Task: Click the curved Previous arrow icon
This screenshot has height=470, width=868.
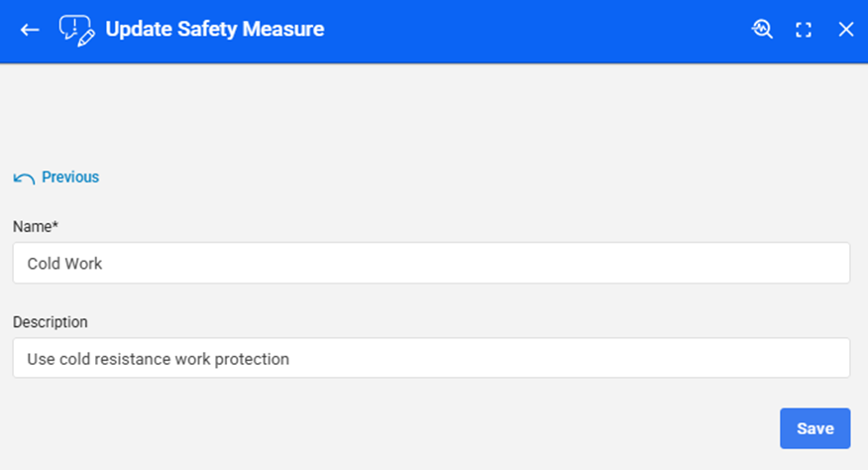Action: (x=24, y=178)
